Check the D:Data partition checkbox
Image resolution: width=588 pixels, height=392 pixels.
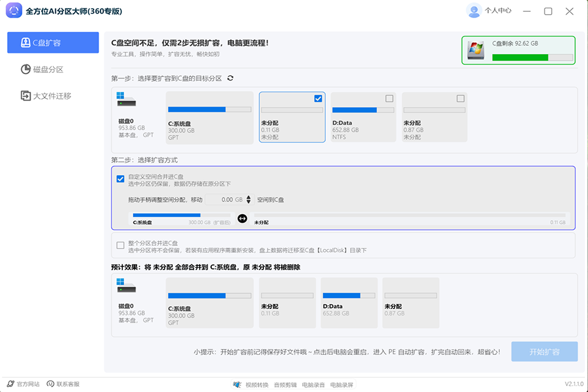(389, 99)
